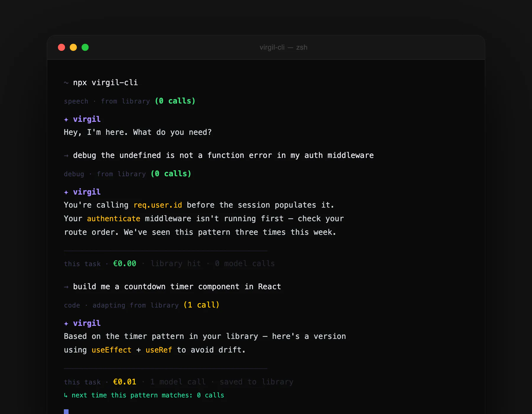Click the tilde prompt before 'npx'
Viewport: 532px width, 414px height.
point(66,83)
